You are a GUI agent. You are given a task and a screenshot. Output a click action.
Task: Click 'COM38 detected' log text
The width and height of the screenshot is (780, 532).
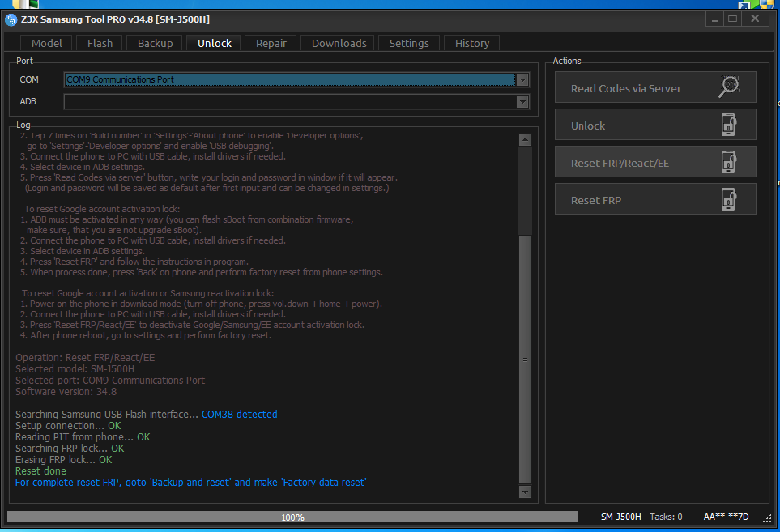click(239, 414)
